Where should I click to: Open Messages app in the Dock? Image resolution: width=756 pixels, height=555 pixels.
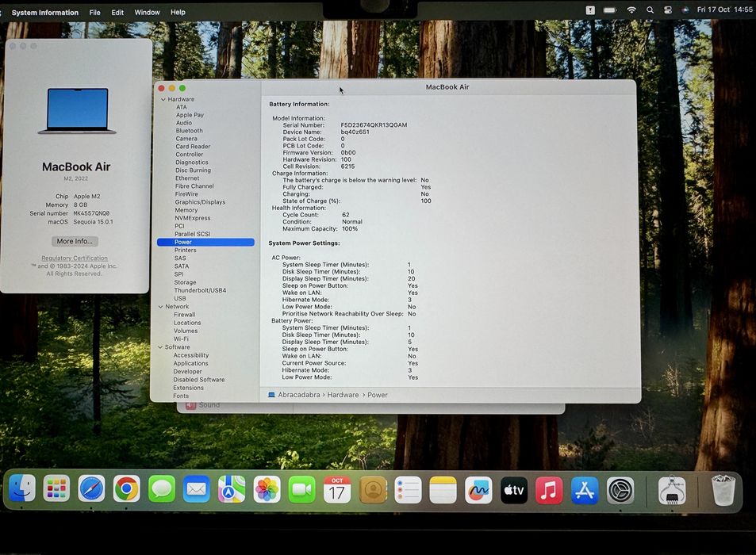point(162,489)
